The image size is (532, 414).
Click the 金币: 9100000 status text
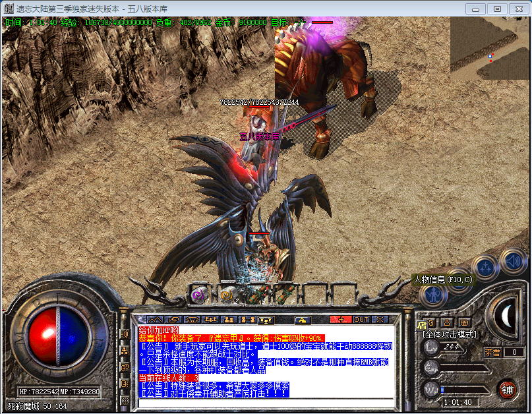click(x=241, y=22)
